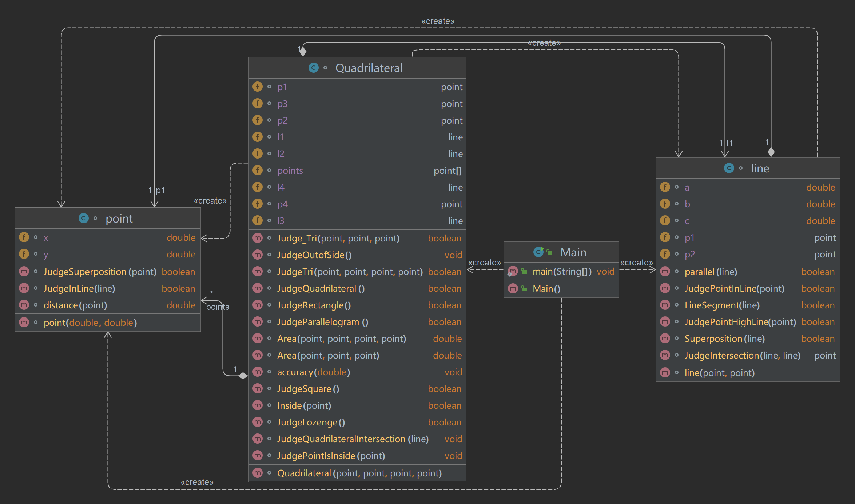The image size is (855, 504).
Task: Select the Superposition(line) method
Action: click(x=724, y=339)
